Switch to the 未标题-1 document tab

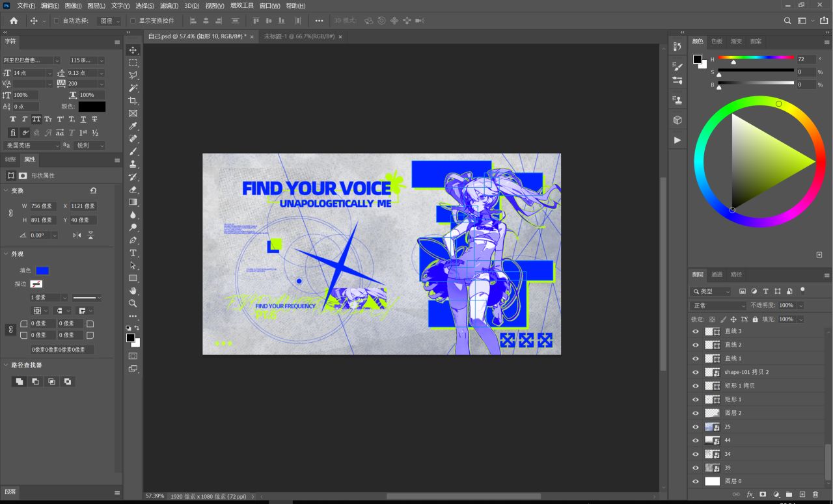point(299,36)
